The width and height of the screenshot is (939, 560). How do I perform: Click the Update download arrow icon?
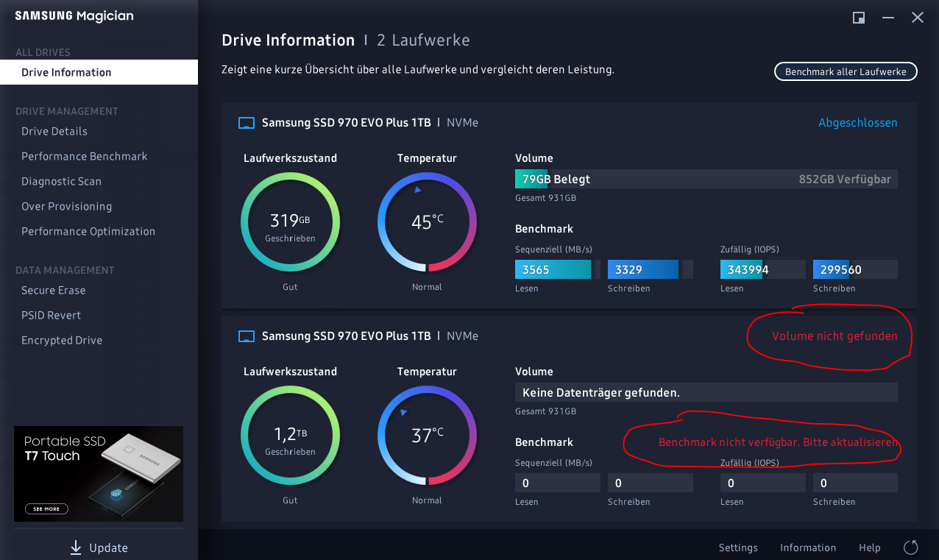pyautogui.click(x=75, y=547)
